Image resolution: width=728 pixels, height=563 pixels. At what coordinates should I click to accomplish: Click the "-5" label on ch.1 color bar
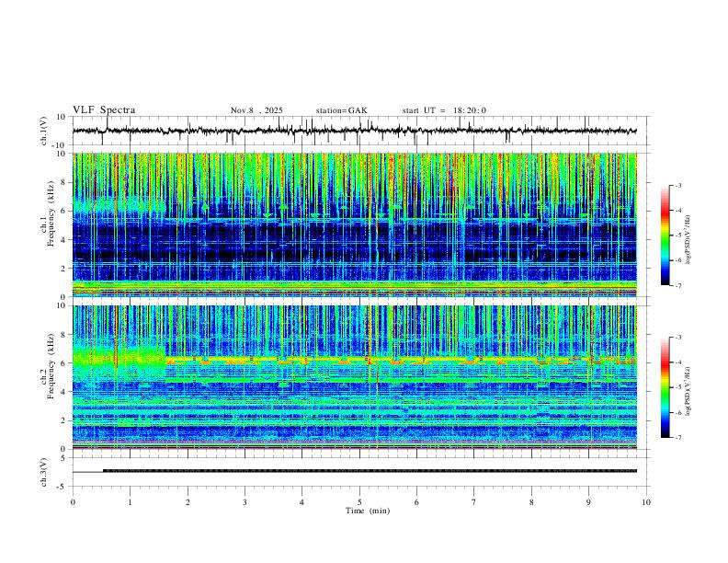pyautogui.click(x=677, y=236)
